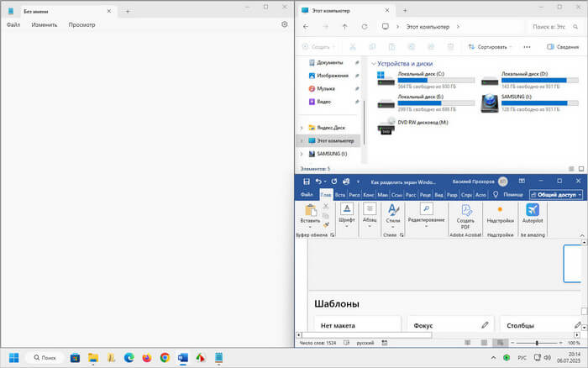Switch to the Файл tab in Word
This screenshot has width=588, height=368.
click(307, 195)
